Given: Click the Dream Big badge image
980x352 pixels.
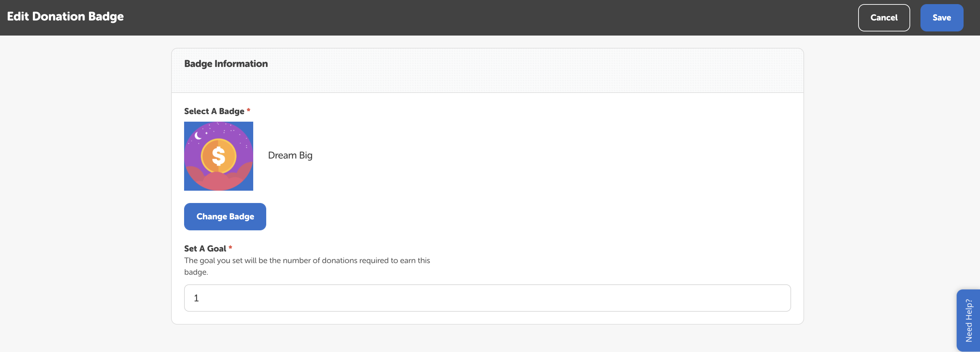Looking at the screenshot, I should click(x=218, y=156).
